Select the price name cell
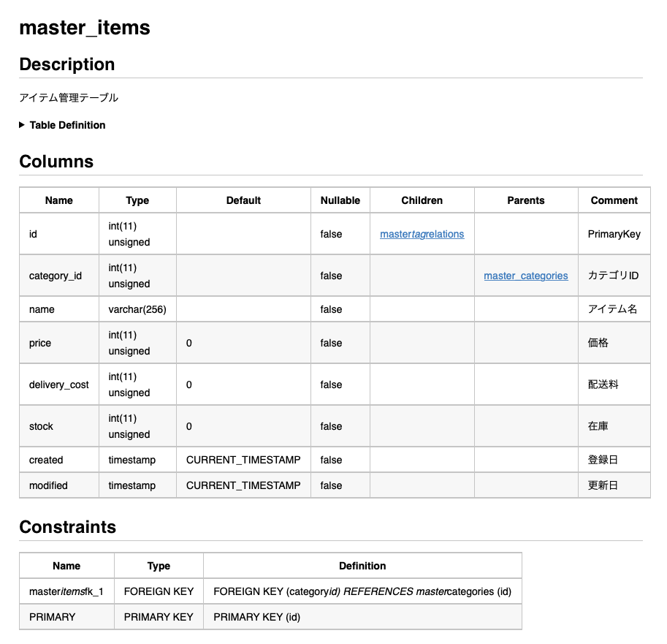This screenshot has width=667, height=644. (x=59, y=343)
